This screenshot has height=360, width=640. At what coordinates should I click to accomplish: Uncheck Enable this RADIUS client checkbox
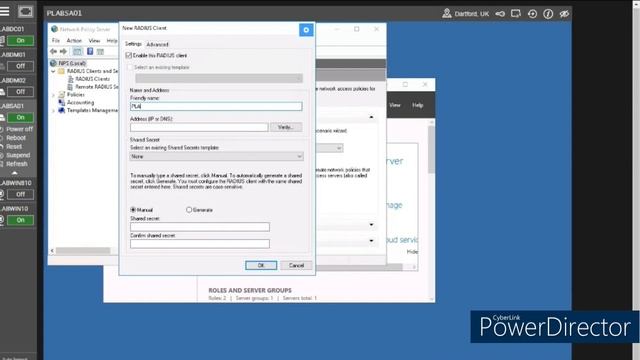click(x=129, y=55)
